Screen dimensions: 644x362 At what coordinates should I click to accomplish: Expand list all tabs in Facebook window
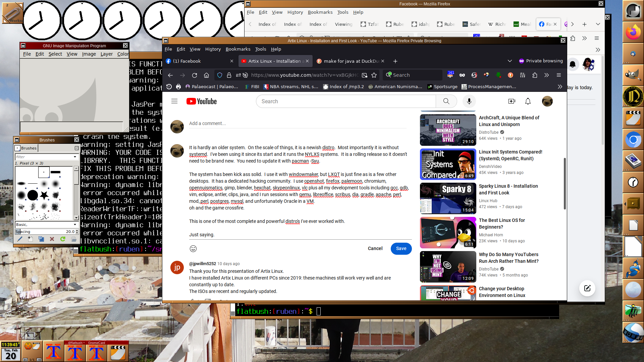[598, 24]
